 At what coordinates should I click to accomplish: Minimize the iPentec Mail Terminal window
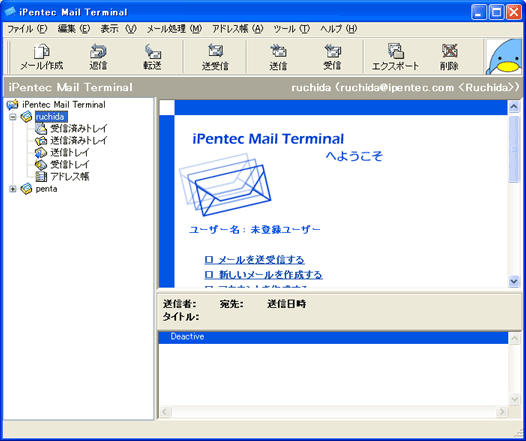click(x=479, y=13)
